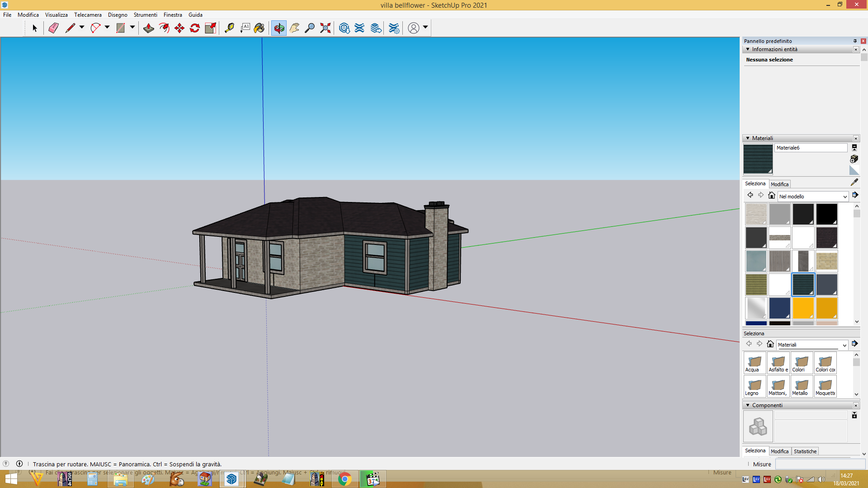Image resolution: width=868 pixels, height=488 pixels.
Task: Collapse the Informazioni entità panel
Action: pos(748,49)
